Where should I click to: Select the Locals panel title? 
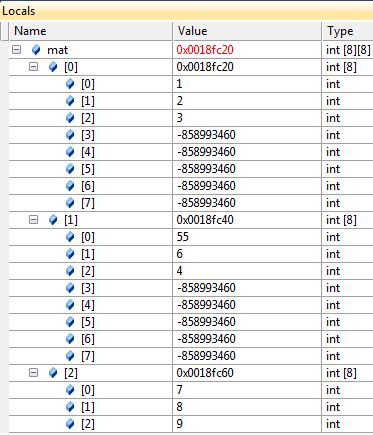19,11
